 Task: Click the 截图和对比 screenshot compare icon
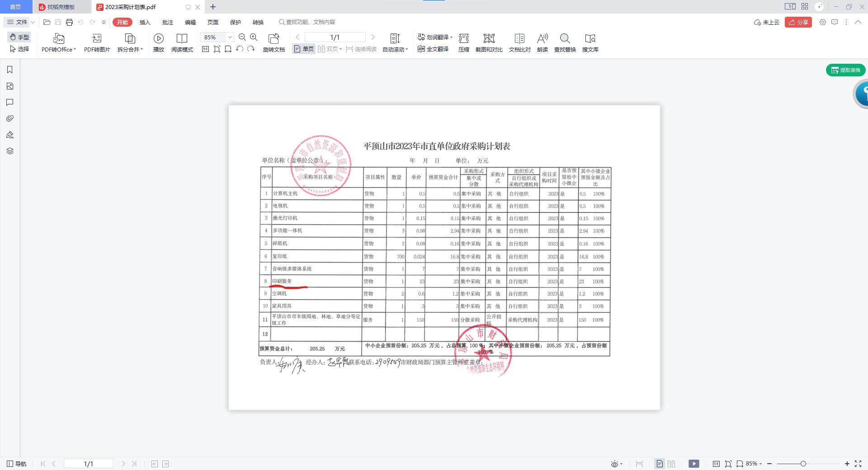[x=489, y=38]
